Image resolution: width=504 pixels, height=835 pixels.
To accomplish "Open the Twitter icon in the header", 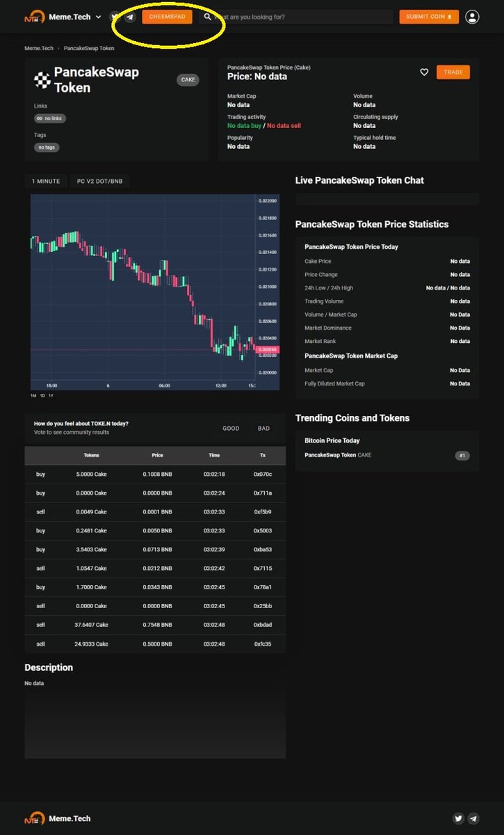I will point(115,17).
